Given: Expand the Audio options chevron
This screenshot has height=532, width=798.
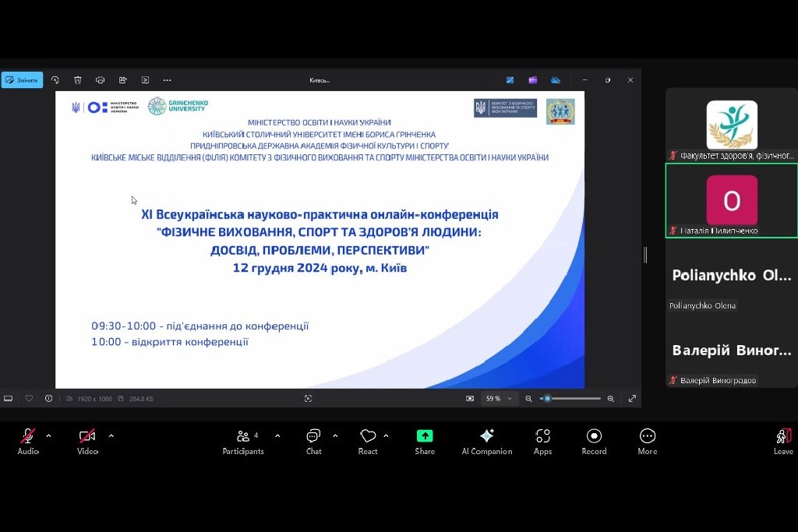Looking at the screenshot, I should point(48,436).
